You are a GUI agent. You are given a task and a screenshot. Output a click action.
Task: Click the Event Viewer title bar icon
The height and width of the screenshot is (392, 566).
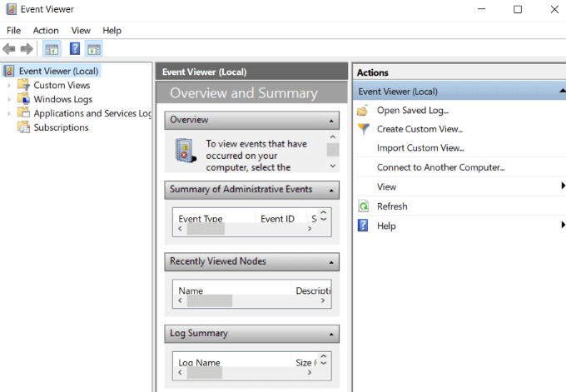click(x=11, y=9)
